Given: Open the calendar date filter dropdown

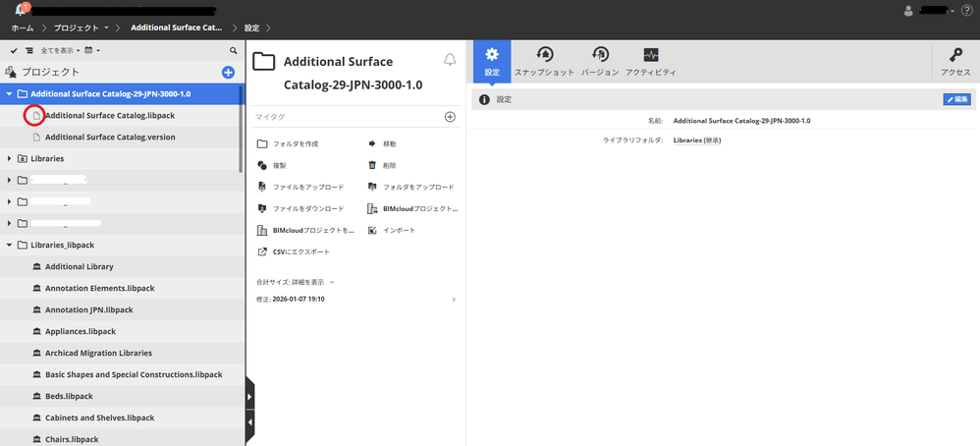Looking at the screenshot, I should [x=92, y=50].
